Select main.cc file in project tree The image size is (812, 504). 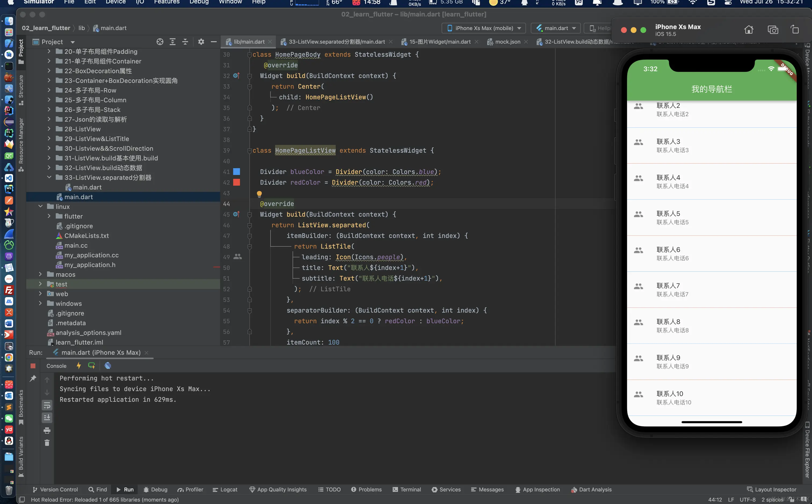pyautogui.click(x=76, y=245)
